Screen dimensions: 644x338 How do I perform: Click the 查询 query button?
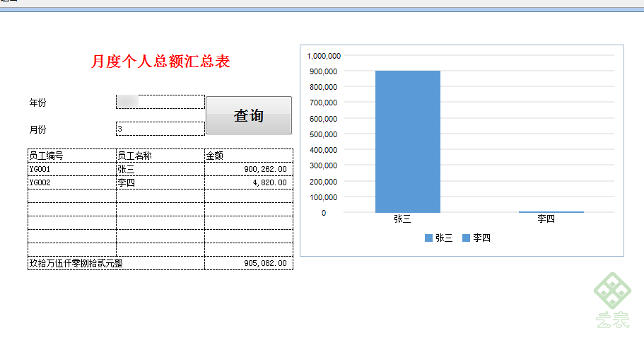(249, 115)
